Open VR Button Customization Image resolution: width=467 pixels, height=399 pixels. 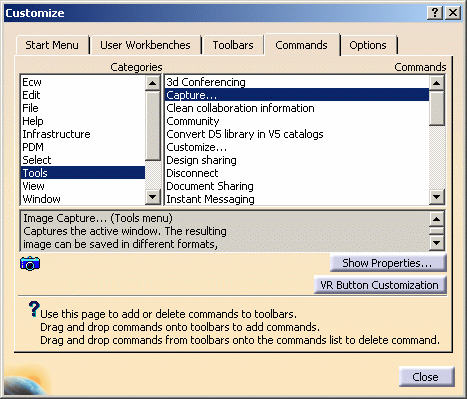pyautogui.click(x=380, y=285)
